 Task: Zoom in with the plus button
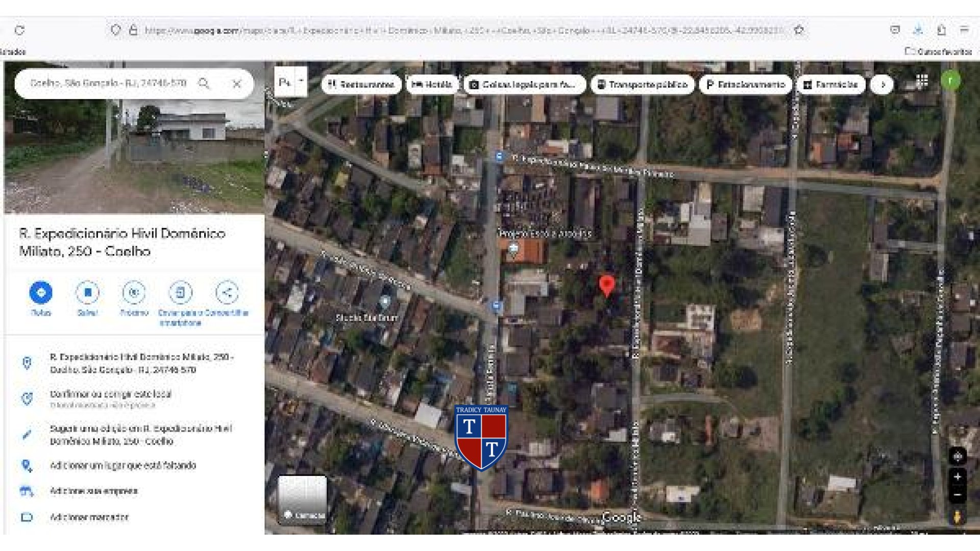(958, 477)
